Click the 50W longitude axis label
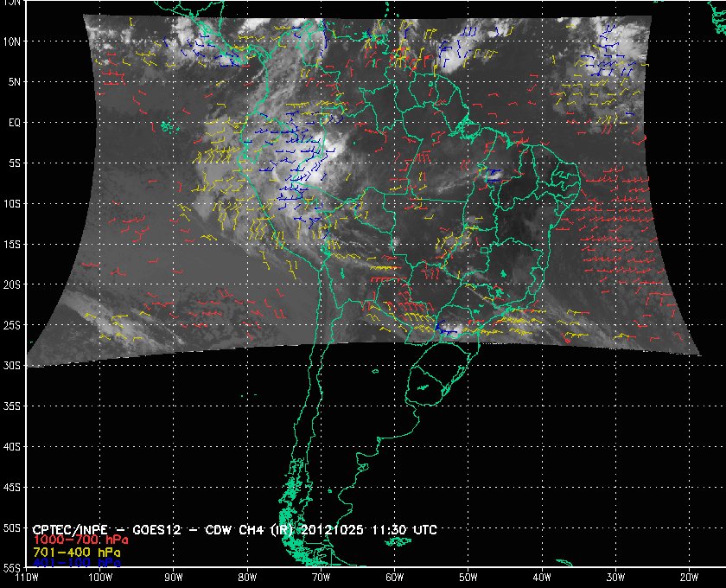The image size is (726, 588). (x=468, y=578)
